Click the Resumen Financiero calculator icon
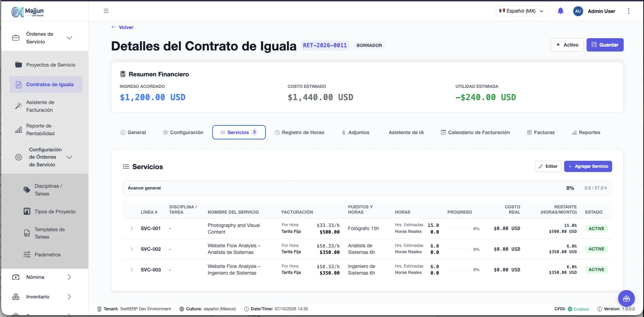644x317 pixels. (x=123, y=74)
